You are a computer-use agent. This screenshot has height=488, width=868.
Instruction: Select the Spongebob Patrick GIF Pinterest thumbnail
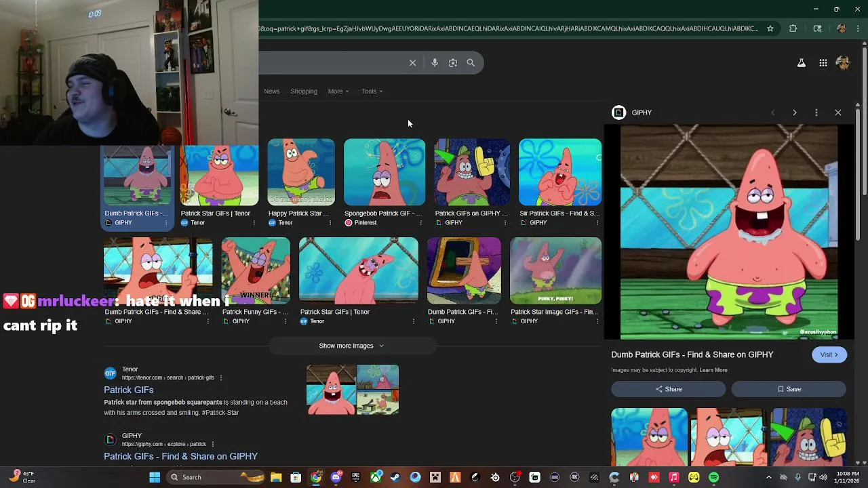pyautogui.click(x=384, y=172)
